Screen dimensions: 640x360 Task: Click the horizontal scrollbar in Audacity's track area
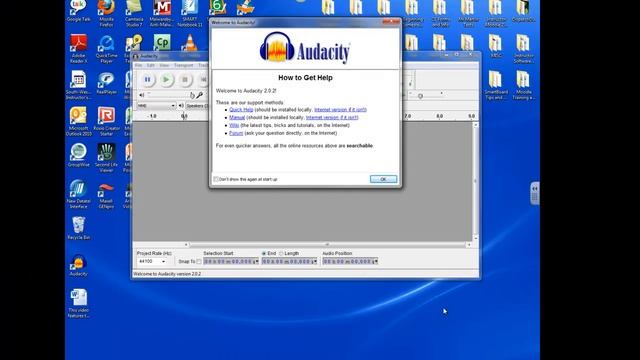[x=327, y=245]
